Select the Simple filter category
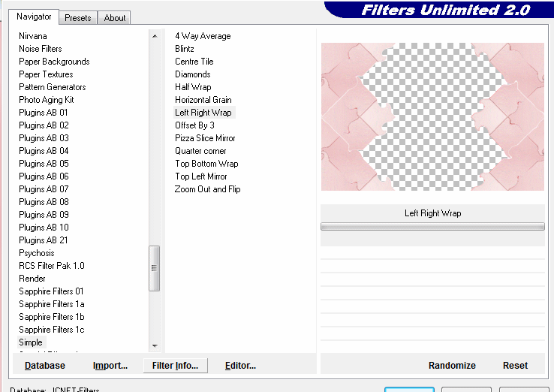Screen dimensions: 554x392 point(31,342)
